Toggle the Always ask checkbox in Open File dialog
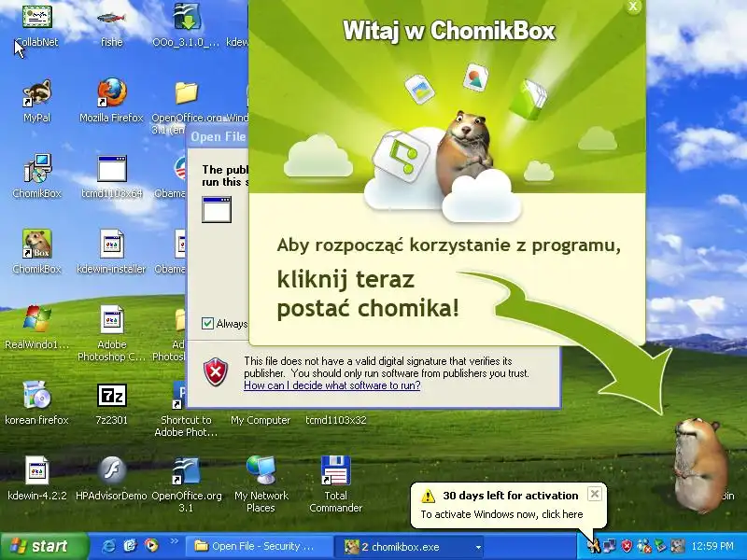The height and width of the screenshot is (560, 747). pos(207,323)
